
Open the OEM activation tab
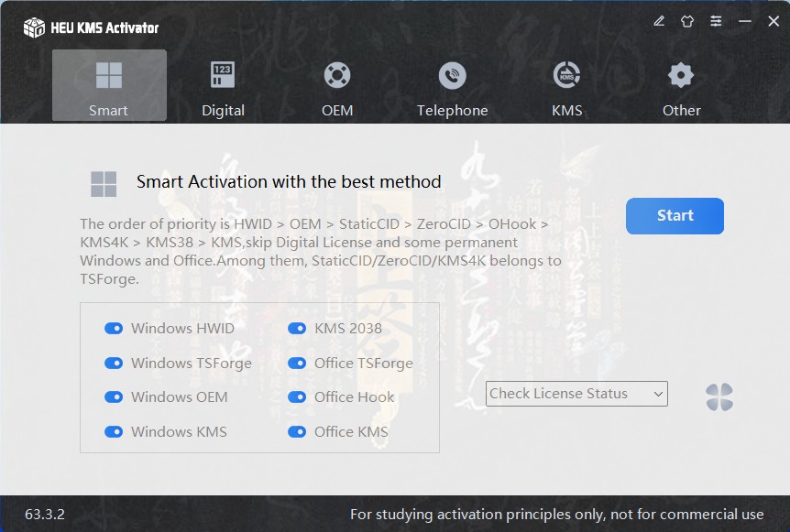click(x=337, y=75)
